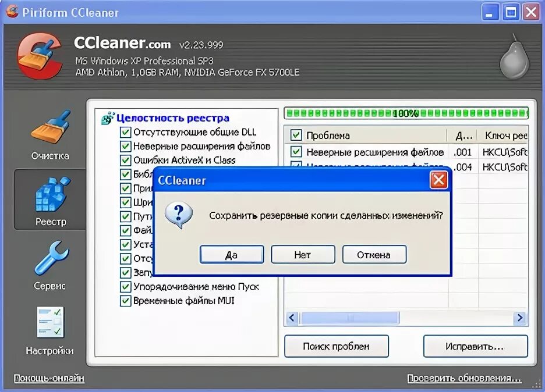The image size is (545, 392).
Task: Close the CCleaner confirmation dialog
Action: click(x=438, y=180)
